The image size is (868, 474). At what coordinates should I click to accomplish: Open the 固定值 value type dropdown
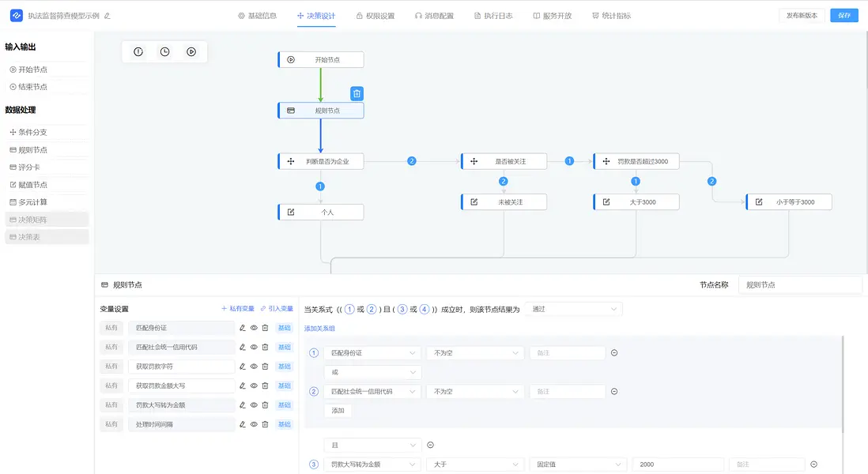click(x=578, y=465)
